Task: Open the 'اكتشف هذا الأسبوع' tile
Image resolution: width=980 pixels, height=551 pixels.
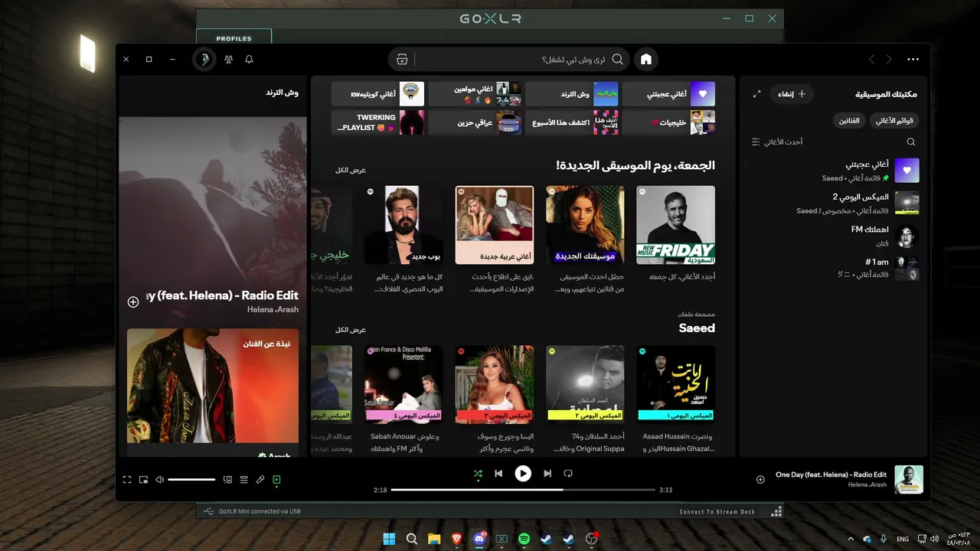Action: (572, 122)
